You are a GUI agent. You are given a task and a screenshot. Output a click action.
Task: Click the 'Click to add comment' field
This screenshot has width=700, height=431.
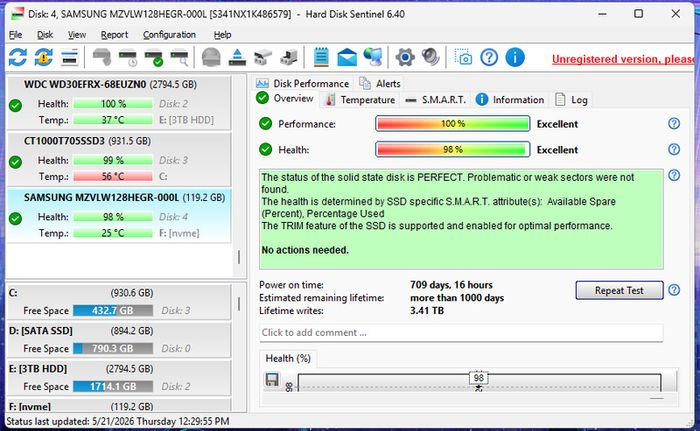(x=461, y=333)
